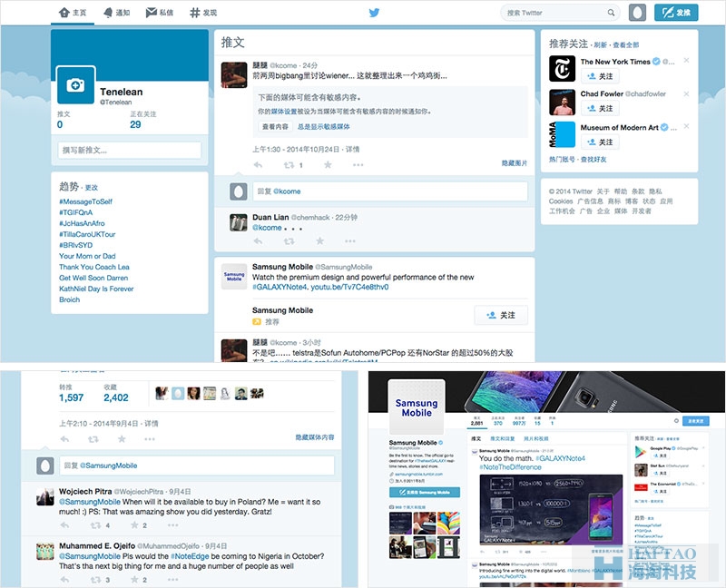Click the search magnifier icon
The height and width of the screenshot is (588, 726).
[x=611, y=13]
